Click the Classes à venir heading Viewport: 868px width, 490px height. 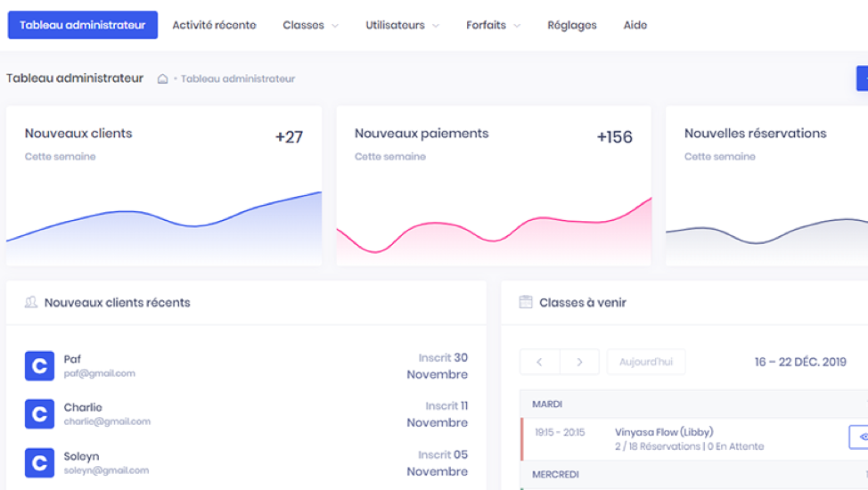coord(583,302)
